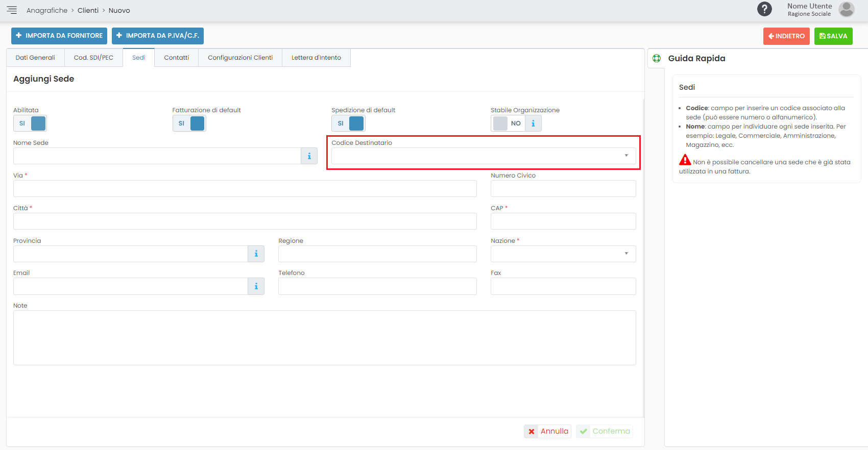This screenshot has height=450, width=868.
Task: Focus the Telefono input field
Action: pyautogui.click(x=377, y=286)
